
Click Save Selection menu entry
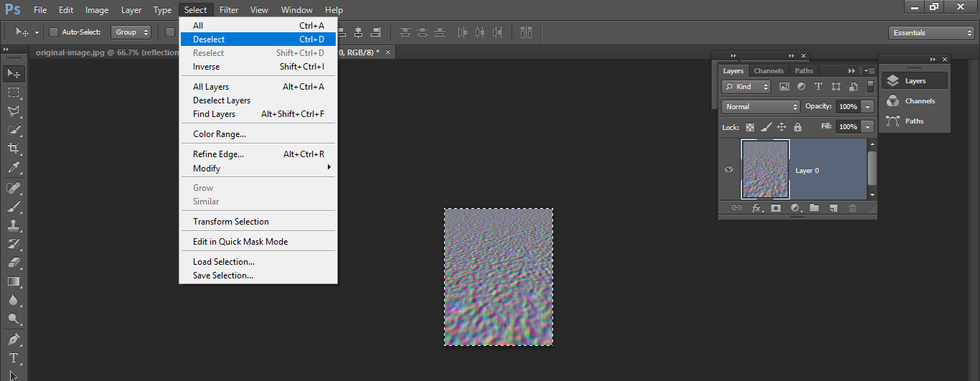coord(258,276)
